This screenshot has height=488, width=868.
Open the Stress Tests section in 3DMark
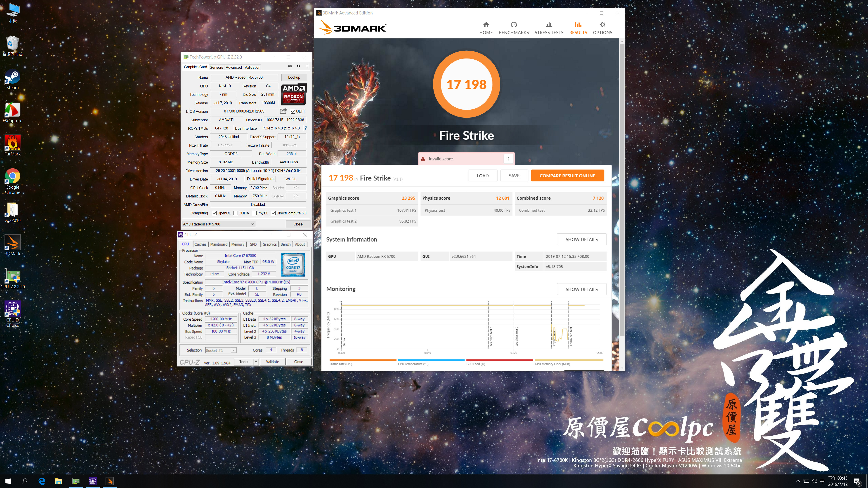click(549, 28)
